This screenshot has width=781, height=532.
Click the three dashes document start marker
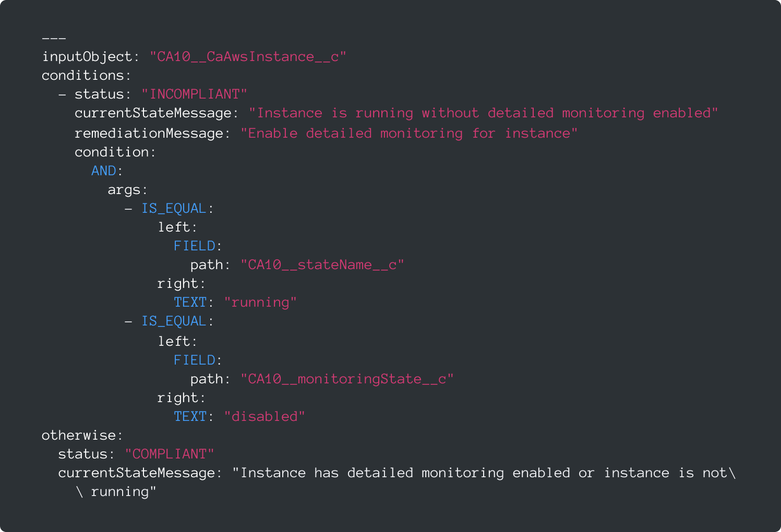point(54,38)
